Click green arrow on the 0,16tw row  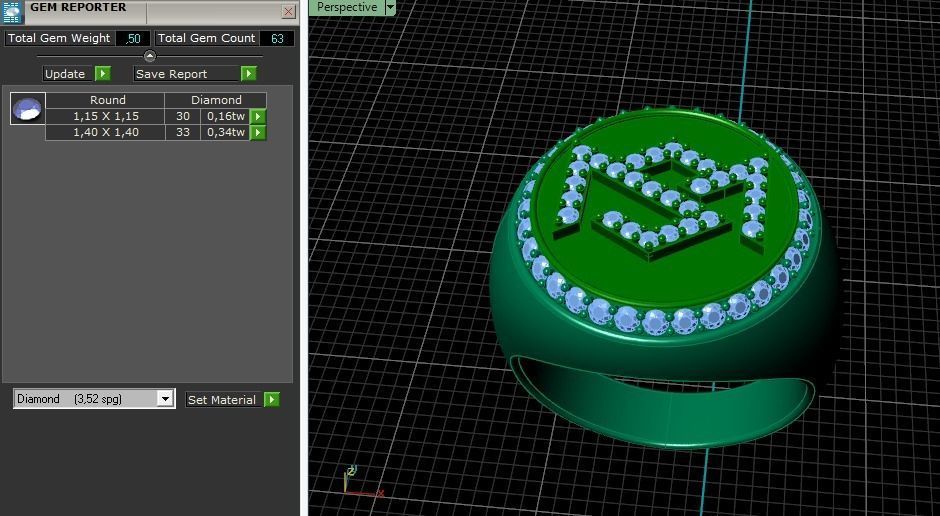coord(258,116)
